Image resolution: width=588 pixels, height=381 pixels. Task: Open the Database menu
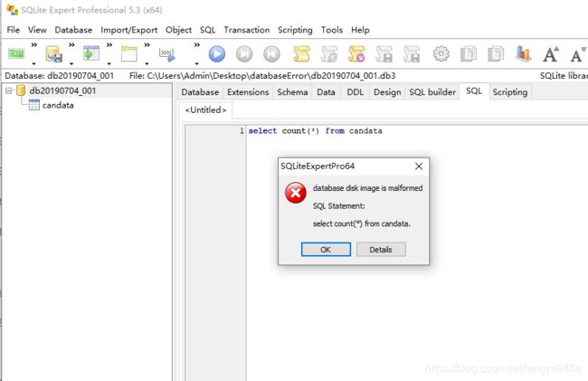tap(73, 30)
